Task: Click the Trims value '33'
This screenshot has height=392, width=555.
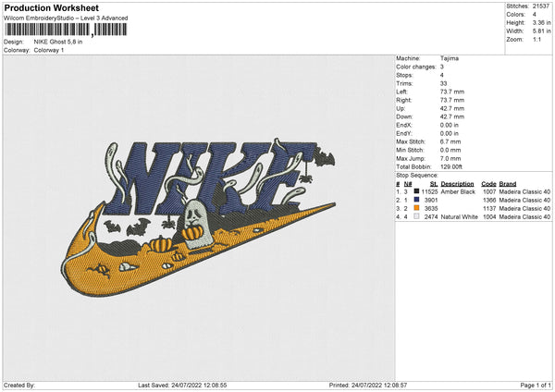Action: coord(443,83)
